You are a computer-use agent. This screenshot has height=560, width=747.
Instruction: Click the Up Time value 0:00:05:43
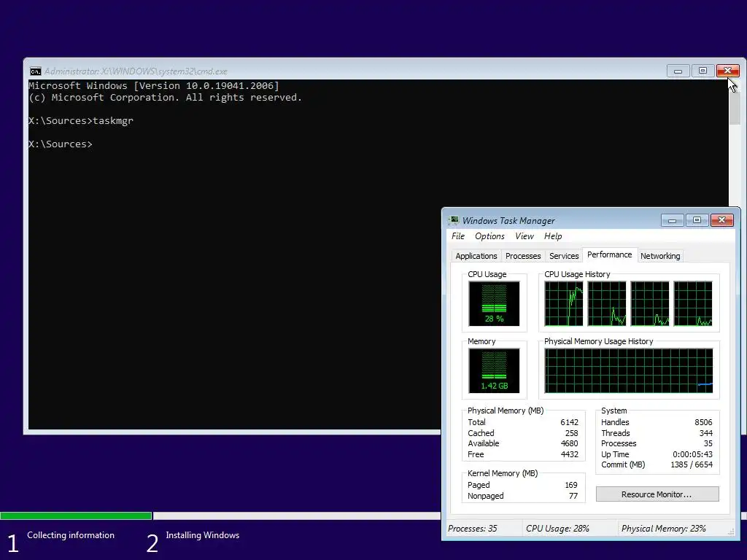[x=692, y=454]
